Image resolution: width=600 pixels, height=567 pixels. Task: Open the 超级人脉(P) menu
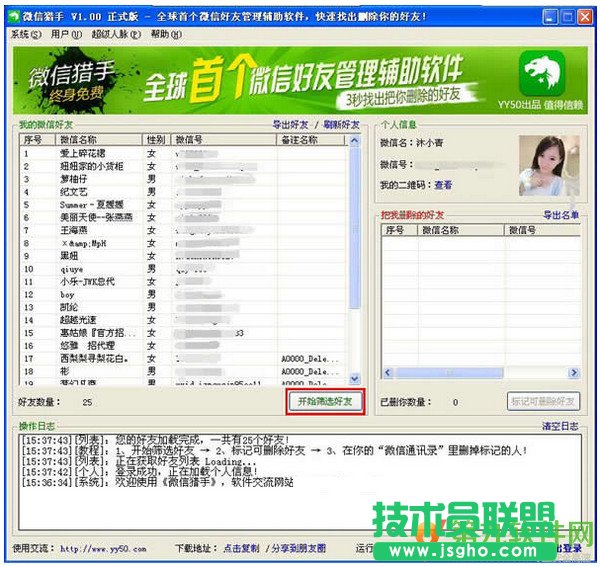pos(116,34)
